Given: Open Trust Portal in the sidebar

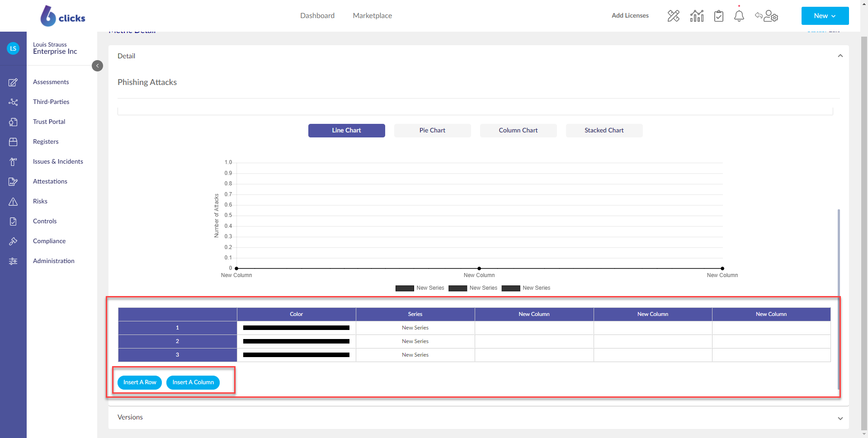Looking at the screenshot, I should (49, 122).
